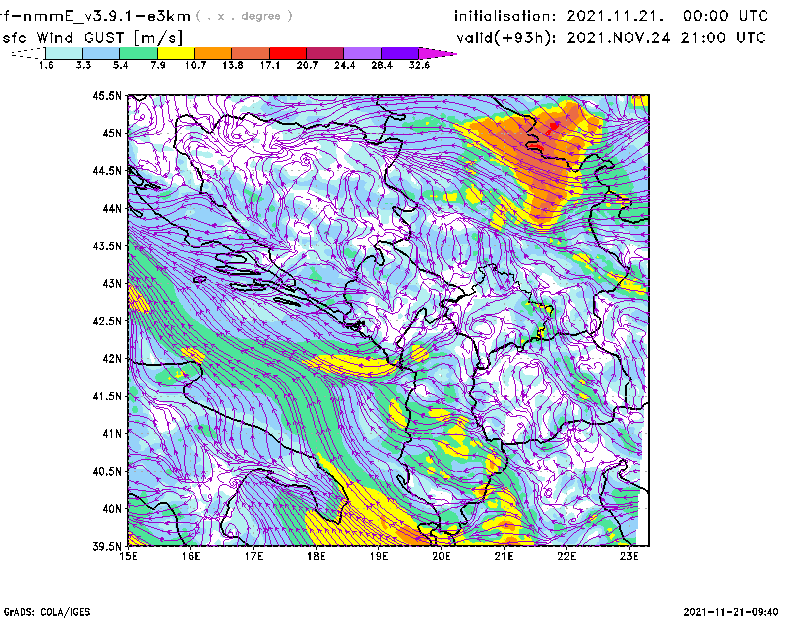Screen dimensions: 800x618
Task: Click the 20E longitude label
Action: [x=441, y=556]
